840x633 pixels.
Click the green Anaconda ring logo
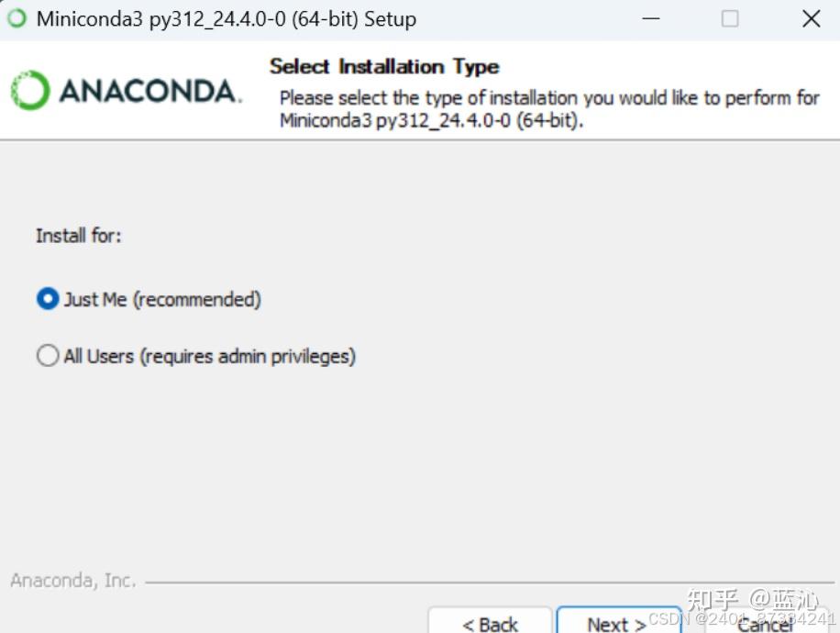[30, 90]
